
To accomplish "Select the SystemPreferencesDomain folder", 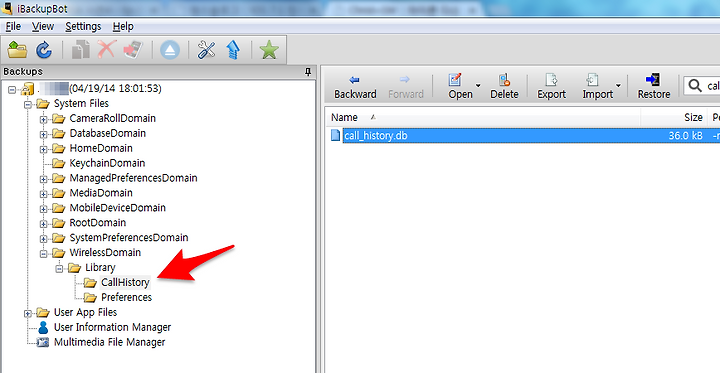I will click(x=129, y=237).
